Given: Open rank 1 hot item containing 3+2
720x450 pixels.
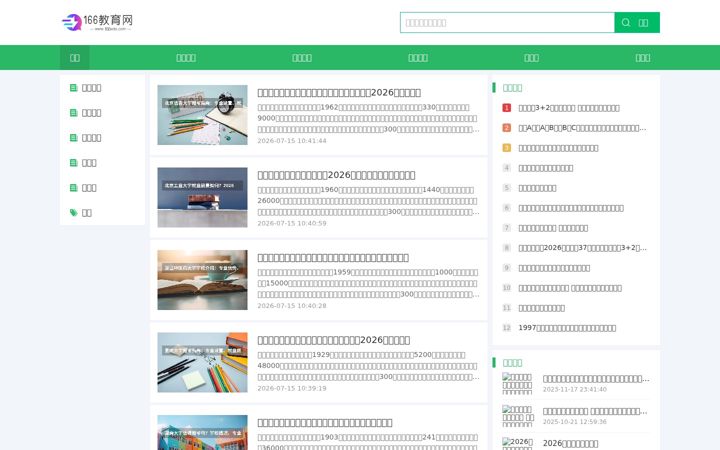Looking at the screenshot, I should [569, 108].
